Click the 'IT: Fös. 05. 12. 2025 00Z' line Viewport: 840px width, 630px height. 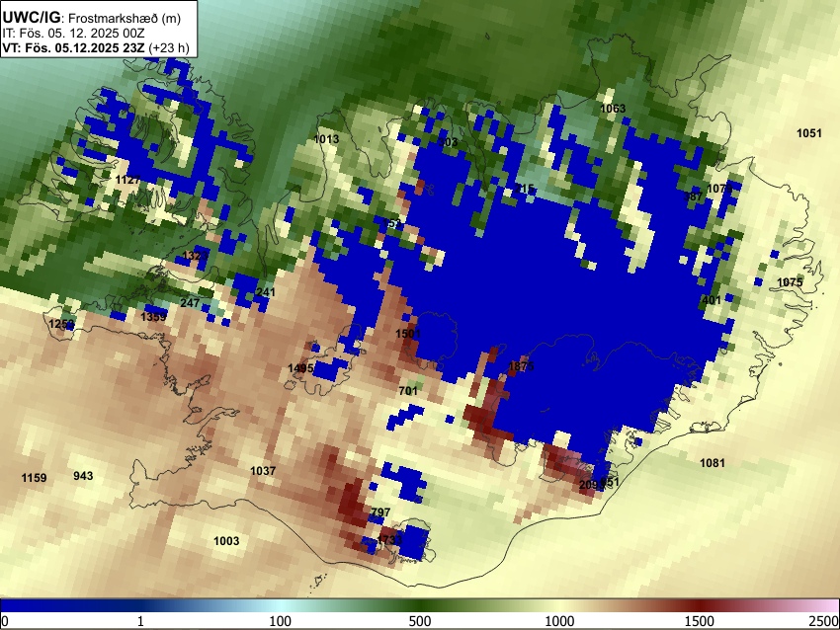[73, 34]
